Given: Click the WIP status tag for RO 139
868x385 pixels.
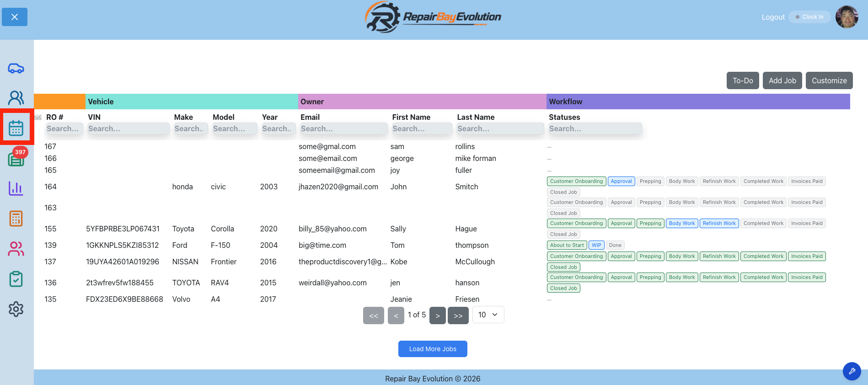Looking at the screenshot, I should (x=596, y=245).
